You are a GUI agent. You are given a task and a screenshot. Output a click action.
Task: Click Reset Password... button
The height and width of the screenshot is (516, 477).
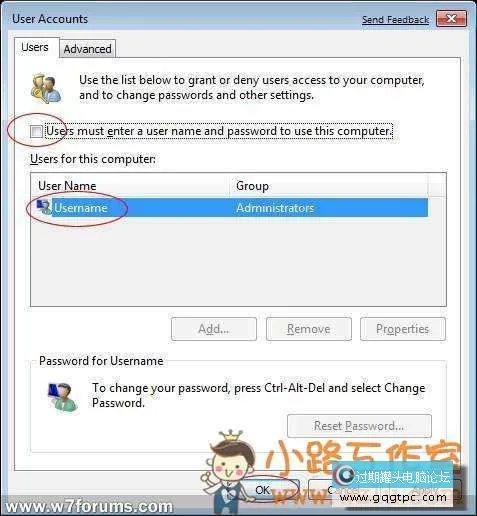pyautogui.click(x=359, y=426)
